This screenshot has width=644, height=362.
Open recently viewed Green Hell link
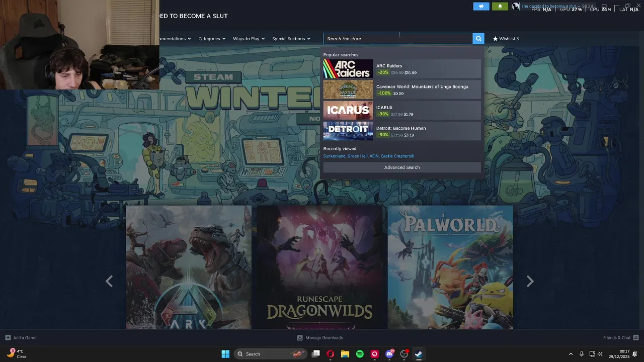click(x=358, y=156)
